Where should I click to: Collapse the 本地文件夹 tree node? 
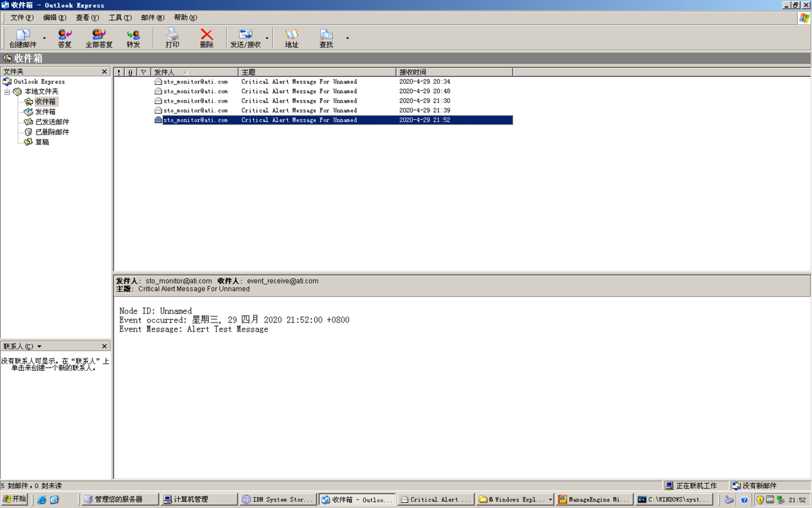click(x=8, y=92)
